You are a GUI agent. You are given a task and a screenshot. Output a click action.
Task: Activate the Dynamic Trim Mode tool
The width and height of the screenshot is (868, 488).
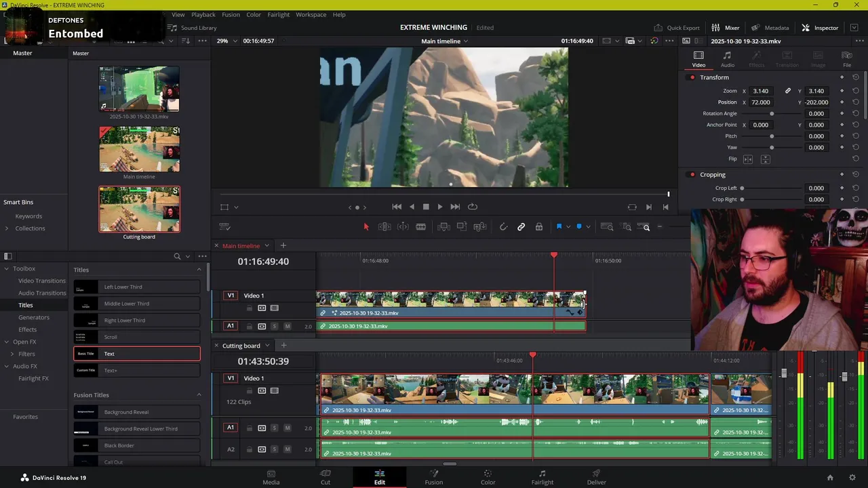coord(403,227)
